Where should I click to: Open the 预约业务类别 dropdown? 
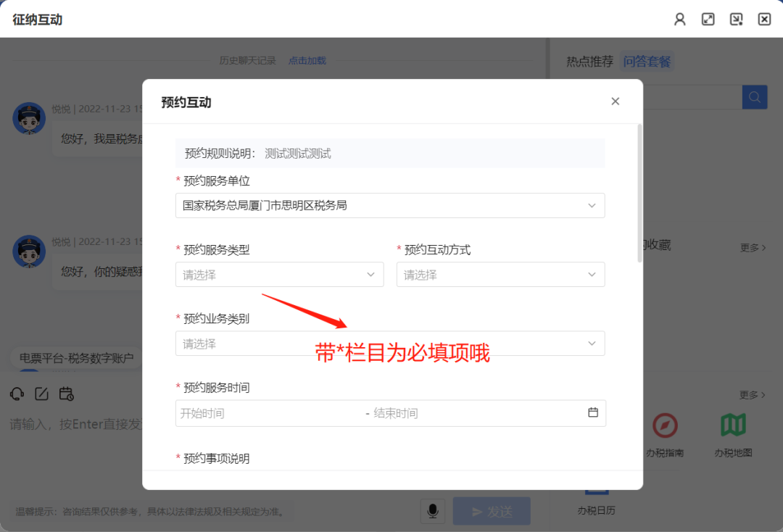[x=390, y=344]
